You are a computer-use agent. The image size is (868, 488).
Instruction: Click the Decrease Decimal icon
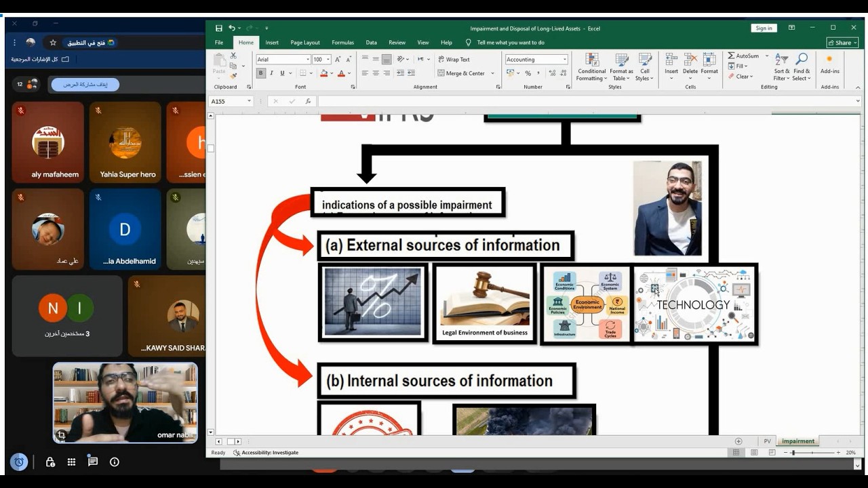(562, 73)
